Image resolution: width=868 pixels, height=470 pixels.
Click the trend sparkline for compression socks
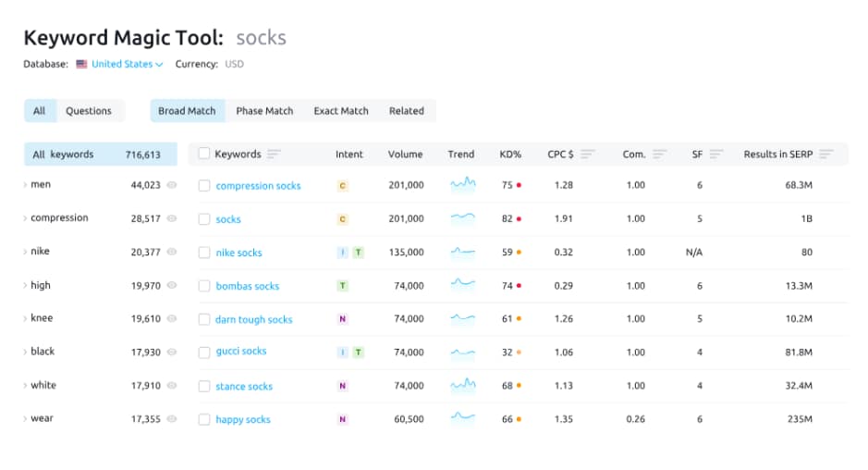coord(463,185)
